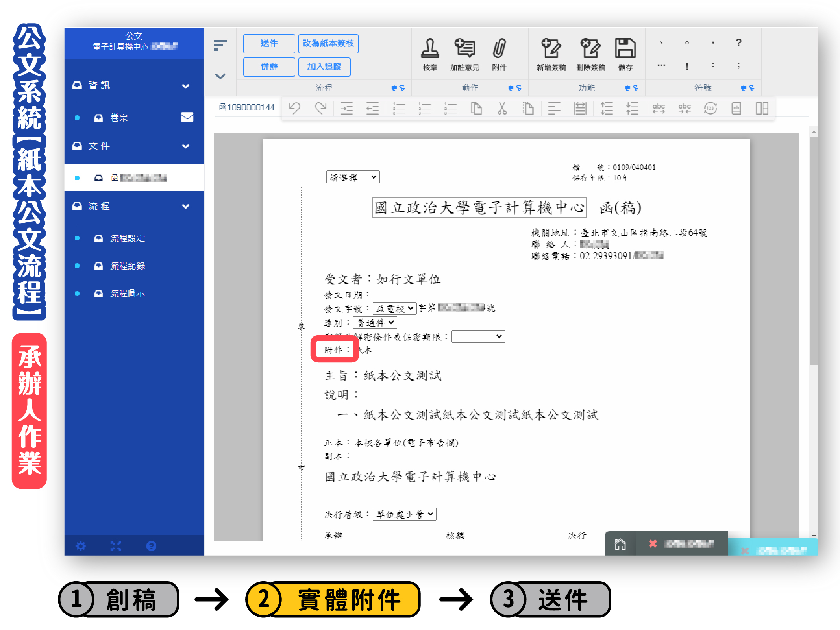Open the 請選擇 dropdown on the document
Image resolution: width=840 pixels, height=630 pixels.
[353, 177]
